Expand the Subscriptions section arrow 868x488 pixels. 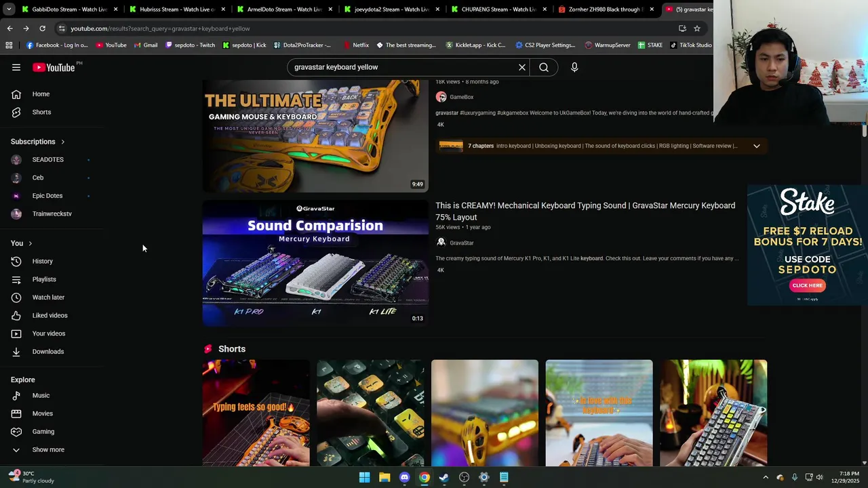tap(62, 142)
